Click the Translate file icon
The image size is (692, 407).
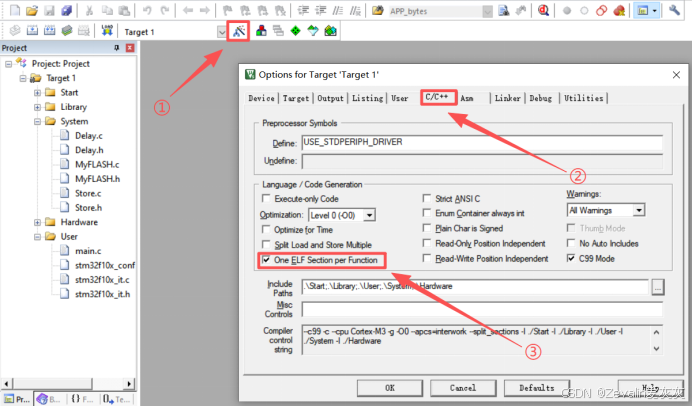coord(15,30)
